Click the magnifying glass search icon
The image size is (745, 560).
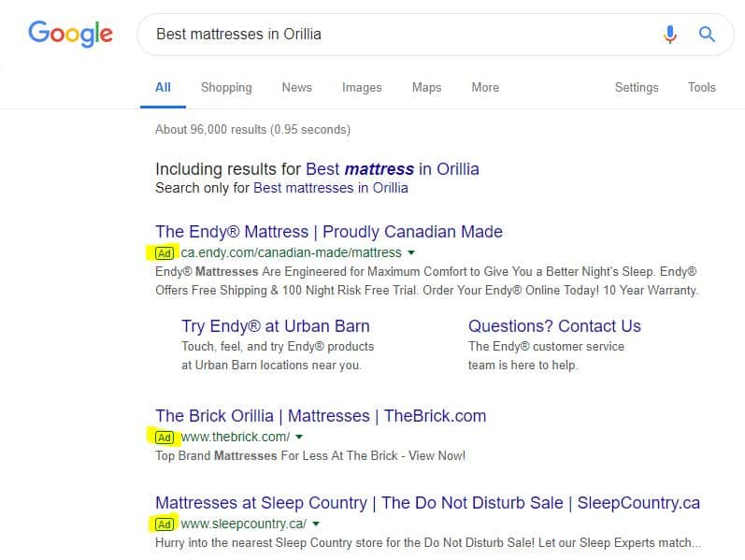click(x=707, y=35)
